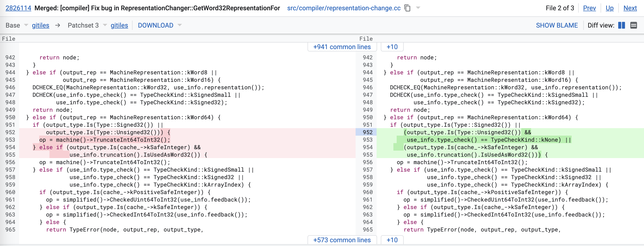Screen dimensions: 644x246
Task: Show +10 lines above the diff
Action: [x=392, y=47]
